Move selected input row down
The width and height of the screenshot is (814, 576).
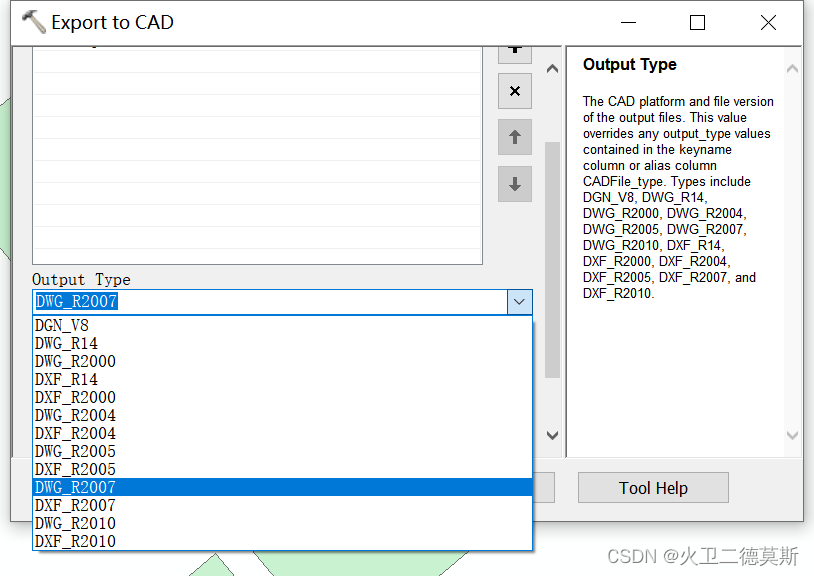coord(514,184)
